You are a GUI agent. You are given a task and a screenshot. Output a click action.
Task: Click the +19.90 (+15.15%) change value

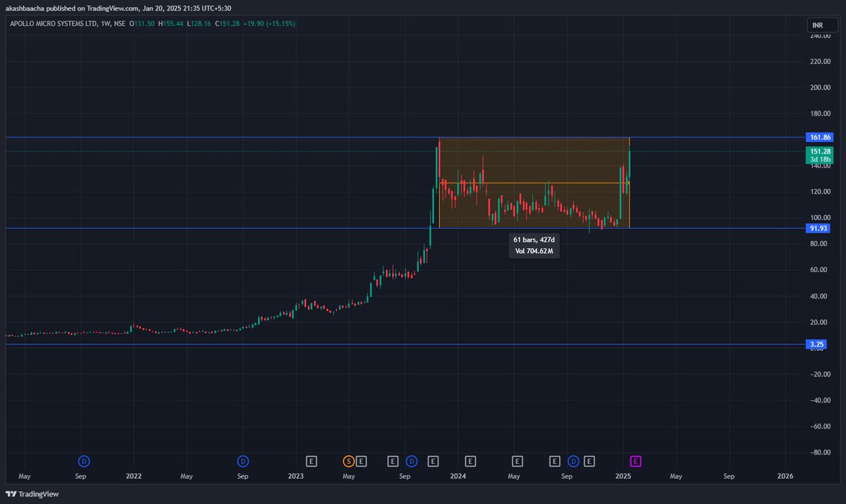(x=269, y=23)
